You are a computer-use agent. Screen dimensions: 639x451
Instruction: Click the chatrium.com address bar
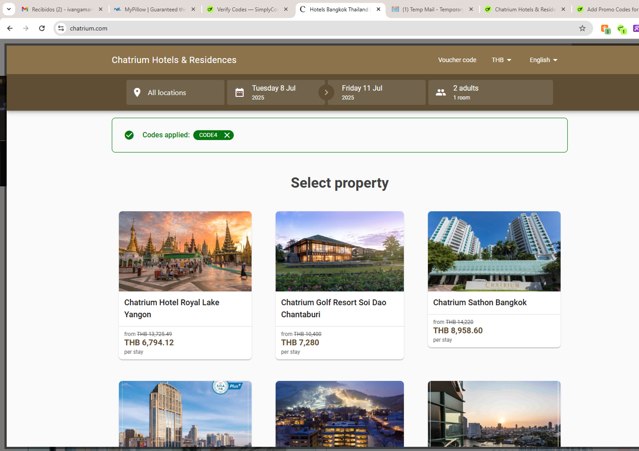click(x=322, y=28)
